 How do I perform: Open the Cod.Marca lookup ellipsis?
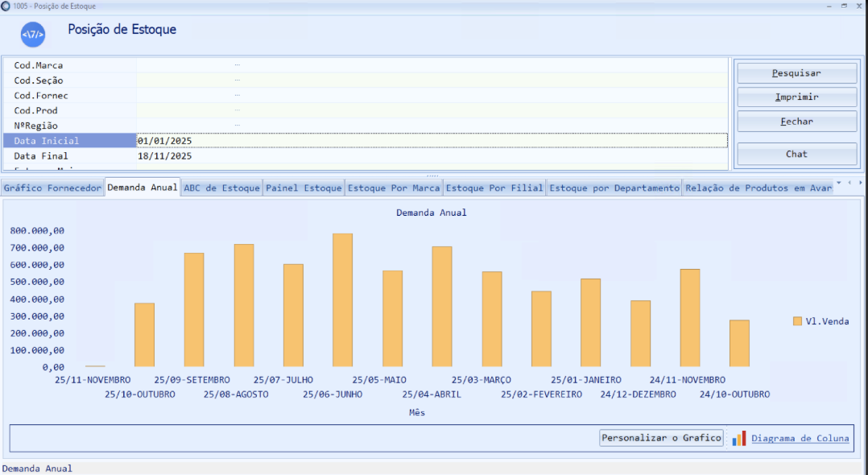(x=237, y=65)
